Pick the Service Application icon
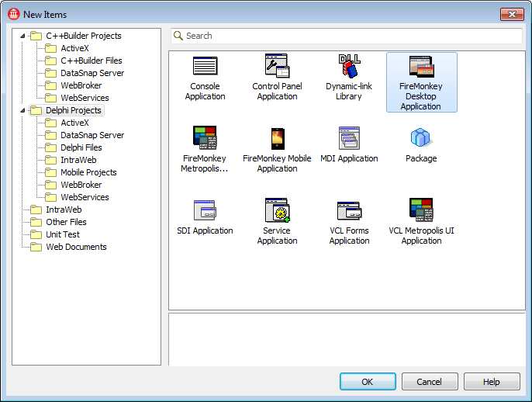 (x=277, y=211)
